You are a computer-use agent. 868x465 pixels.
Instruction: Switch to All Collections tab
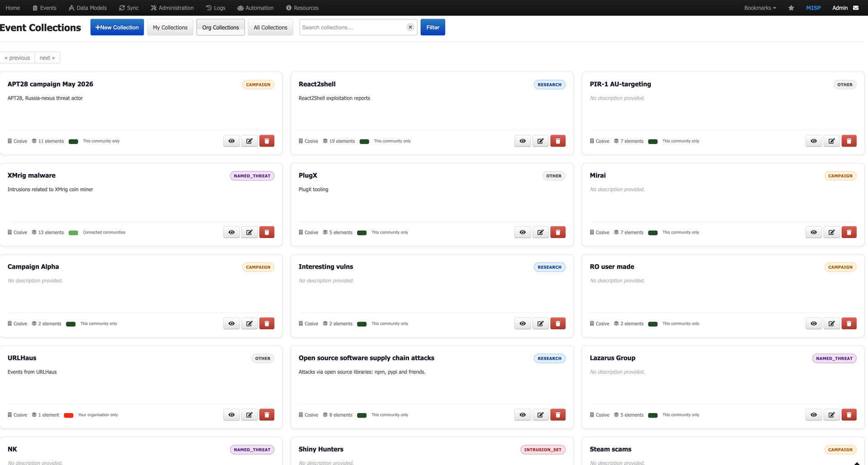(x=270, y=27)
